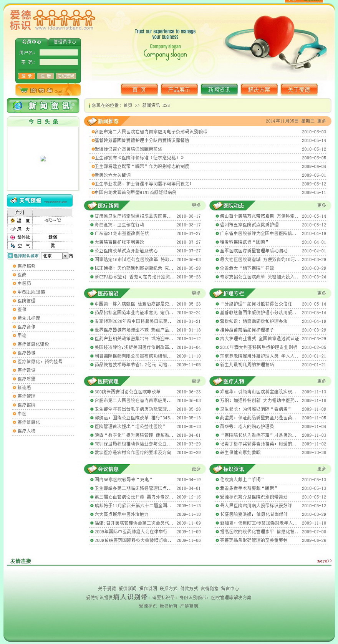Viewport: 338px width, 644px height.
Task: Open the 甲型H1N1流感 sidebar category
Action: (x=31, y=292)
